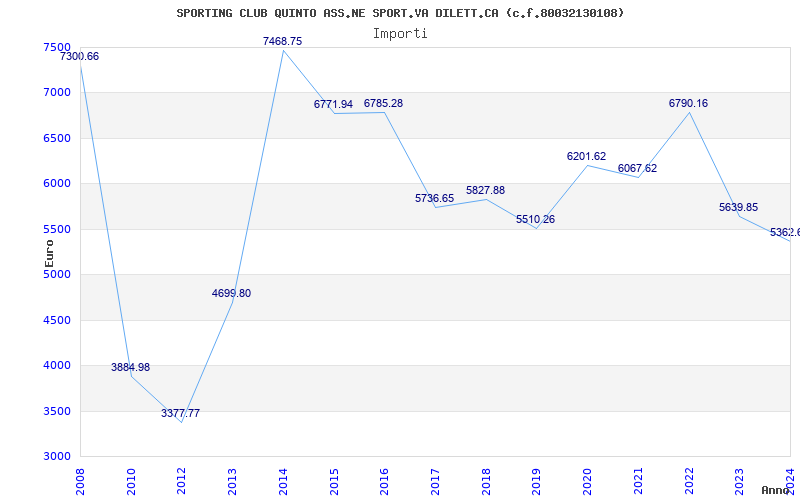Click the y-axis 4000 tick label
Viewport: 800px width, 500px height.
click(x=57, y=366)
